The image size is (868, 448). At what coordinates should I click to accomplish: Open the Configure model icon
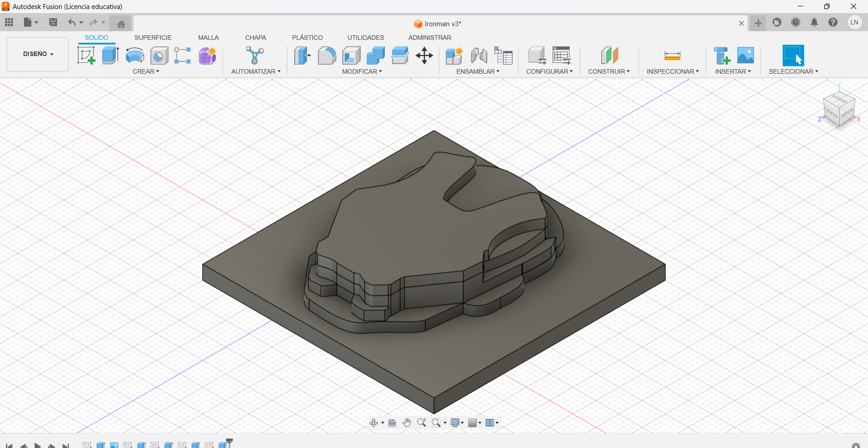click(x=537, y=56)
